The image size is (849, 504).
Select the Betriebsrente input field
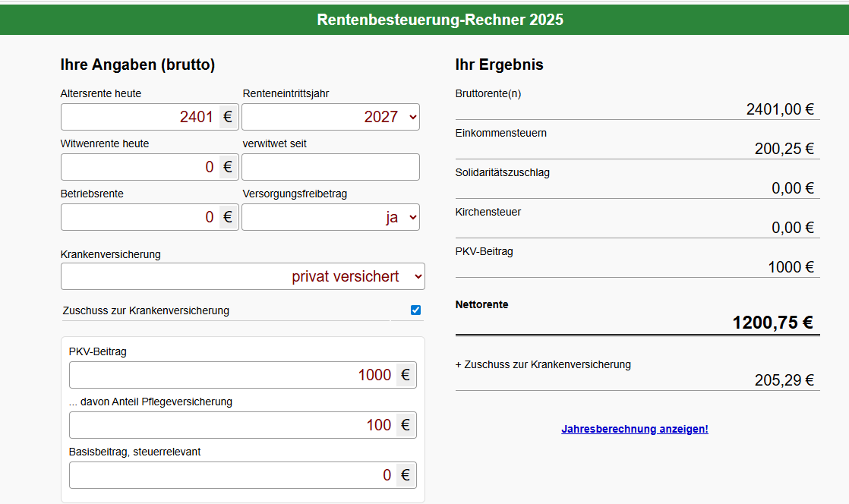140,217
